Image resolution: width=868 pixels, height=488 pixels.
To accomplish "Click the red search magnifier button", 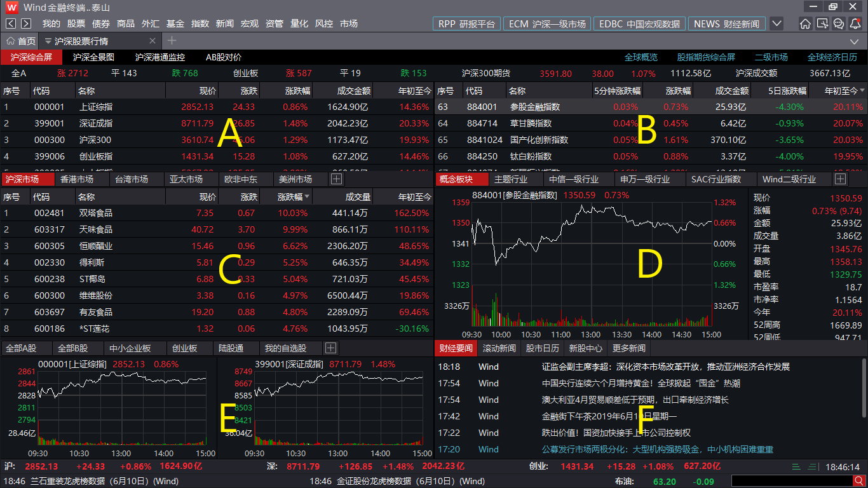I will pyautogui.click(x=860, y=481).
